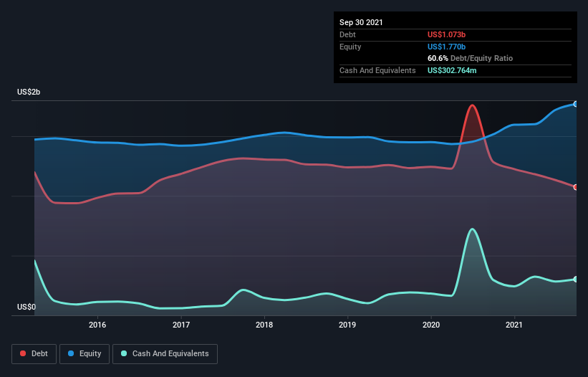Click the teal Cash legend dot

tap(124, 353)
